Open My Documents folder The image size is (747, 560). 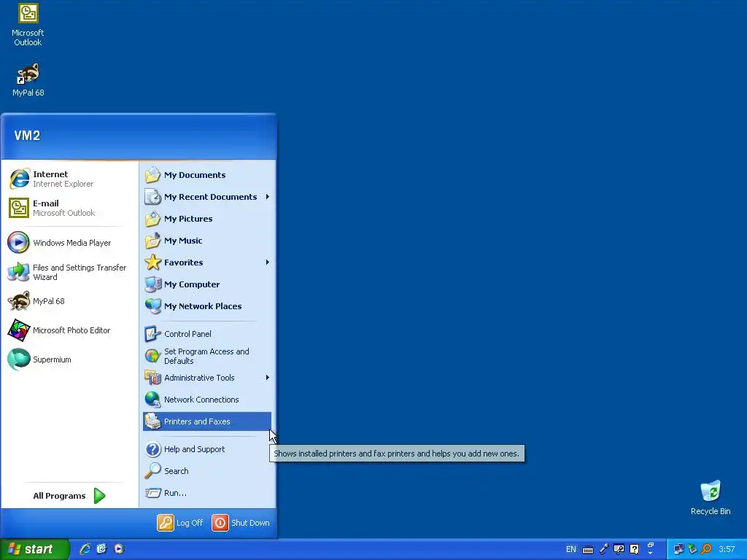[x=206, y=175]
